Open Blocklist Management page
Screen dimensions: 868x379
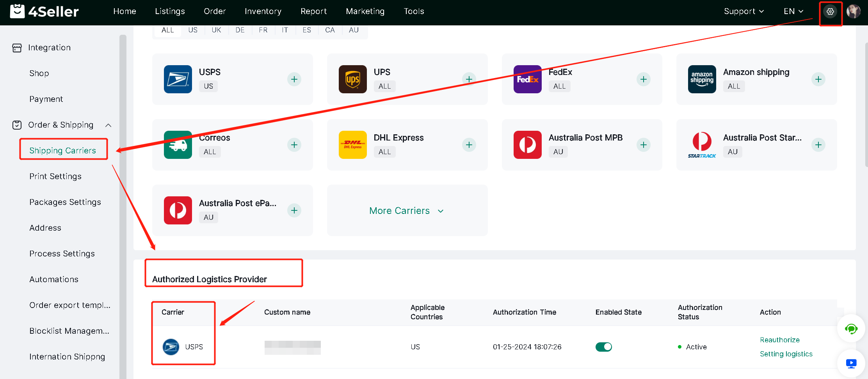tap(69, 331)
